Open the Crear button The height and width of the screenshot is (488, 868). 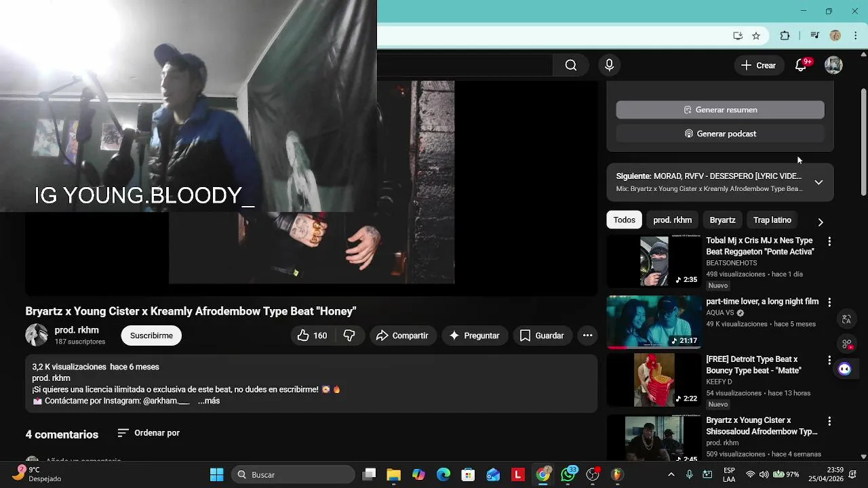click(758, 65)
